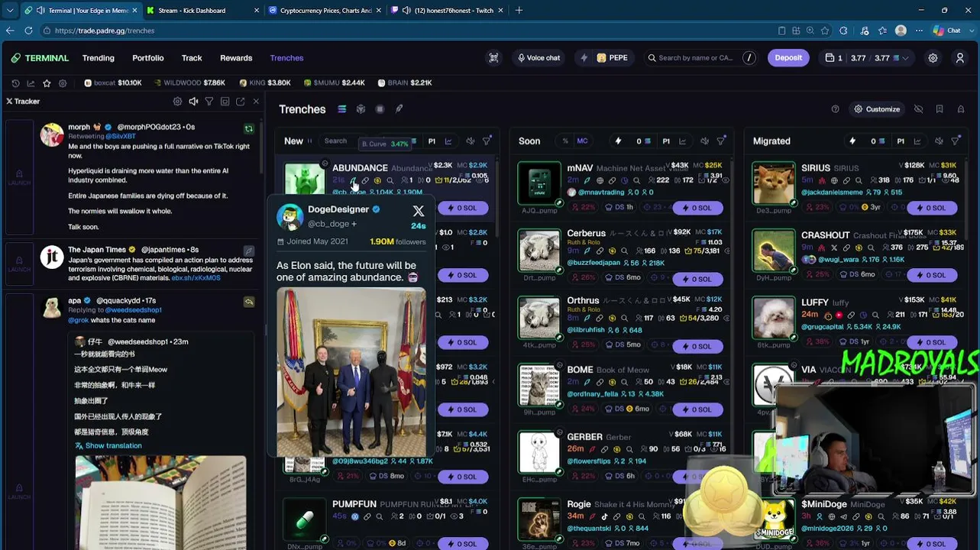
Task: Click the alerts bell icon in Trenches header
Action: (961, 109)
